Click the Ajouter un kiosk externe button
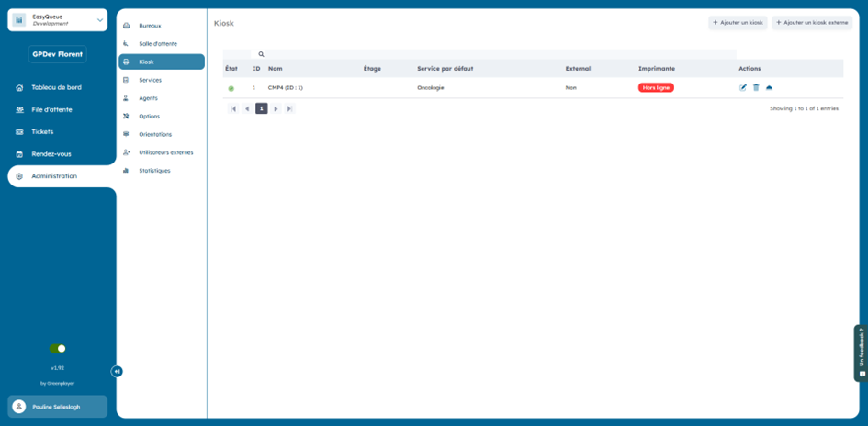The image size is (868, 426). pyautogui.click(x=812, y=22)
